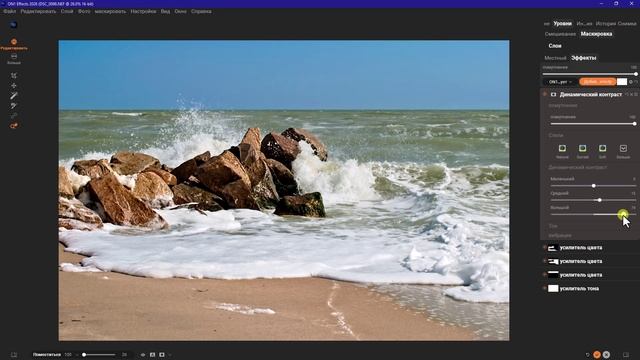The height and width of the screenshot is (360, 640).
Task: Click the orange apply button bottom-right
Action: pyautogui.click(x=597, y=355)
